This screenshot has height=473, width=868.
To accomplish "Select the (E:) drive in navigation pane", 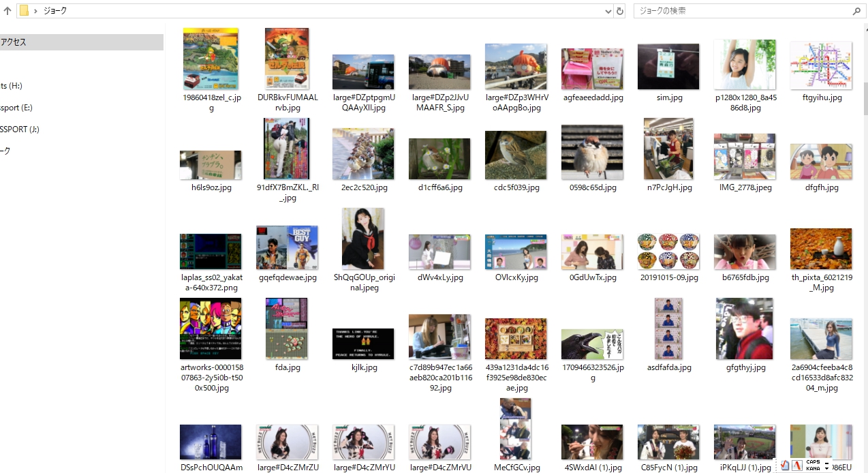I will (16, 108).
